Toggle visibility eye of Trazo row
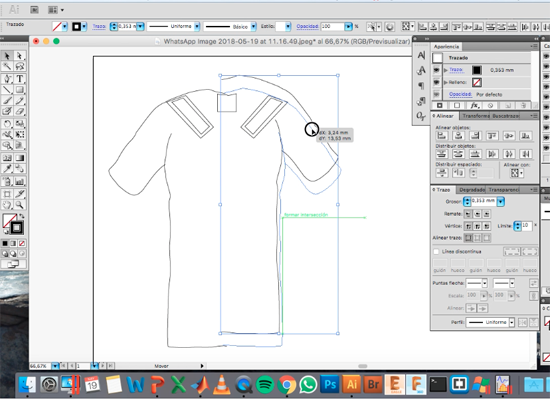 coord(436,70)
